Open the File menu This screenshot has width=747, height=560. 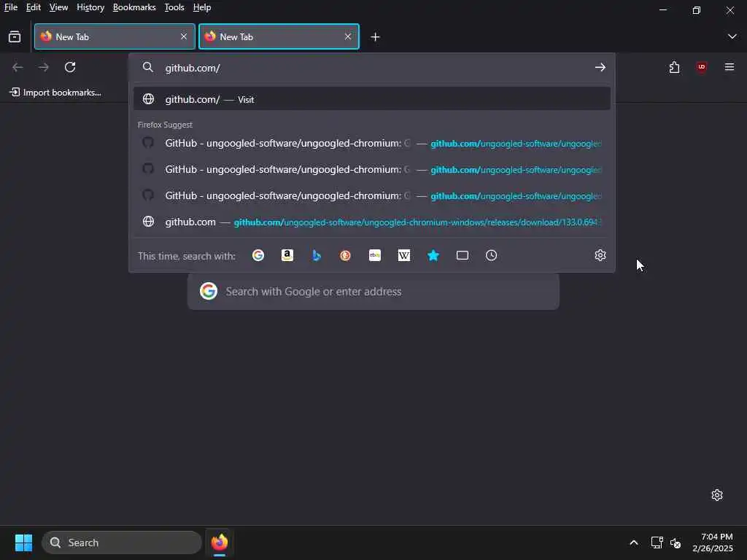[10, 7]
